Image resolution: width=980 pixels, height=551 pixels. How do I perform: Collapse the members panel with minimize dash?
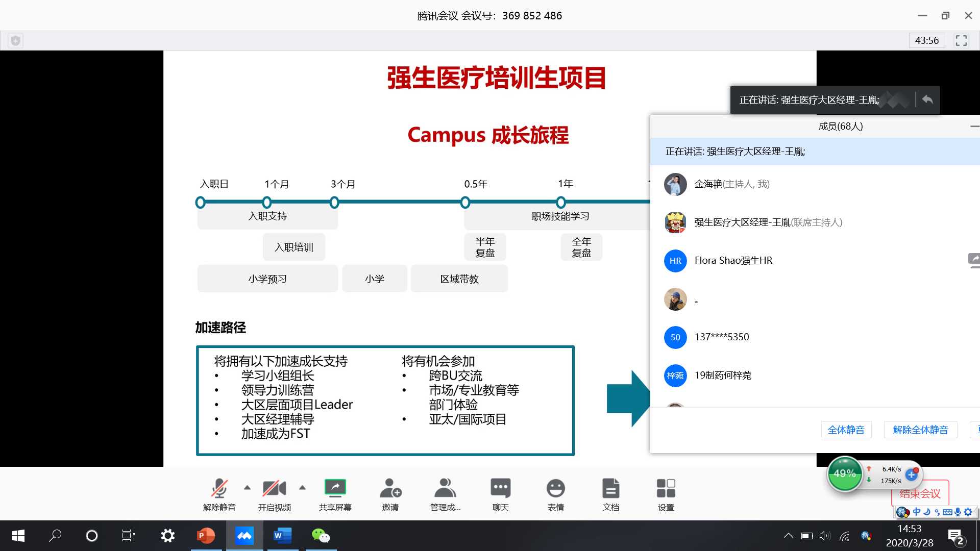click(974, 126)
